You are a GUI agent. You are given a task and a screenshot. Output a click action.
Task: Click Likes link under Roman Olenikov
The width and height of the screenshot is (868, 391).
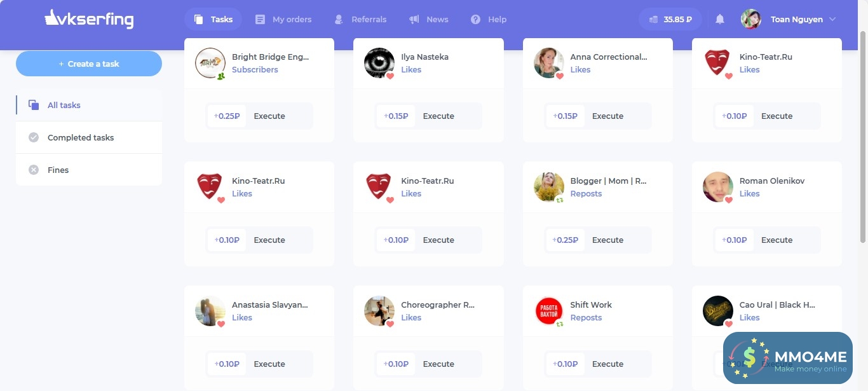(749, 194)
